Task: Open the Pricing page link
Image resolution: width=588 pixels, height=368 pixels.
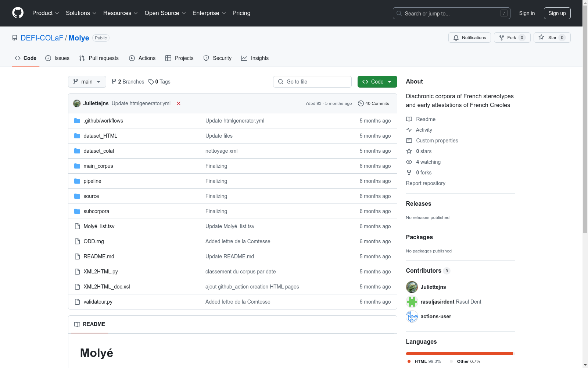Action: point(241,13)
